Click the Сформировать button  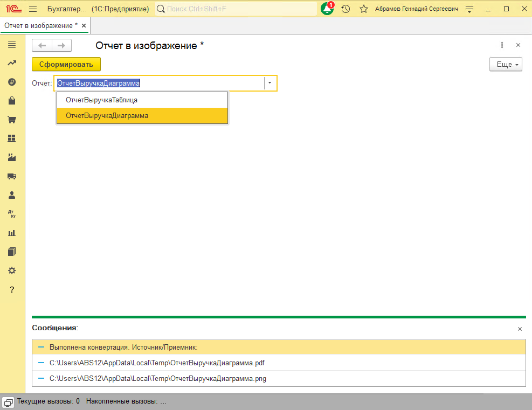(x=66, y=65)
